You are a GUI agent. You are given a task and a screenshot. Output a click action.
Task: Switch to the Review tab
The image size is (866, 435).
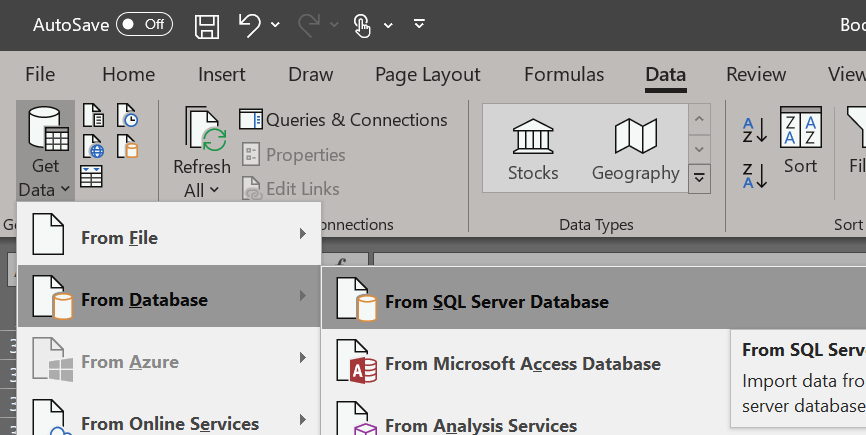[x=756, y=75]
